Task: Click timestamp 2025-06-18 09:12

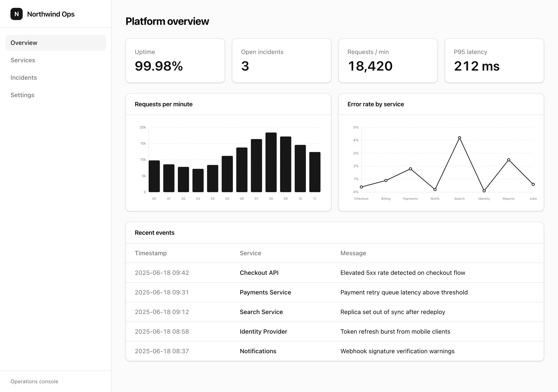Action: tap(162, 312)
